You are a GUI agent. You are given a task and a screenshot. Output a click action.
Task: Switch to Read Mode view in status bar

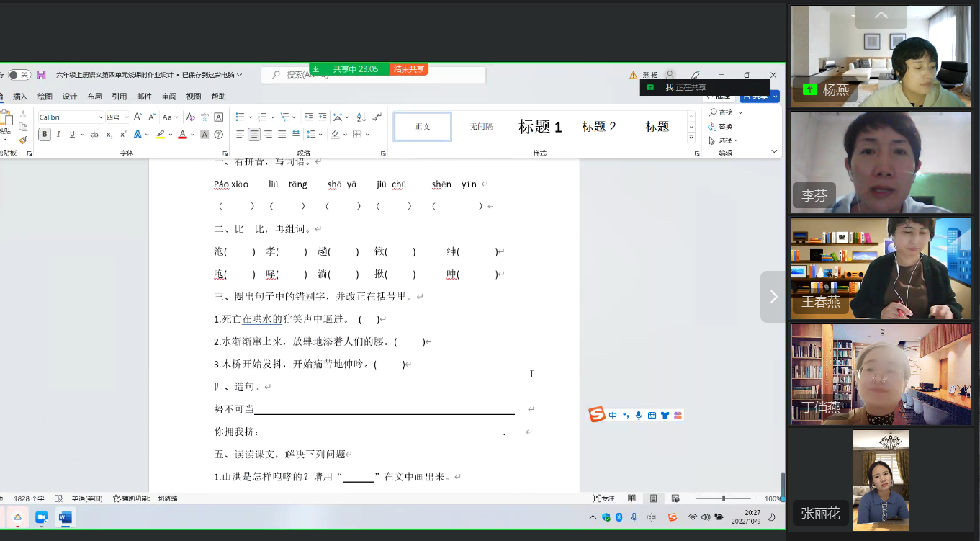point(631,498)
